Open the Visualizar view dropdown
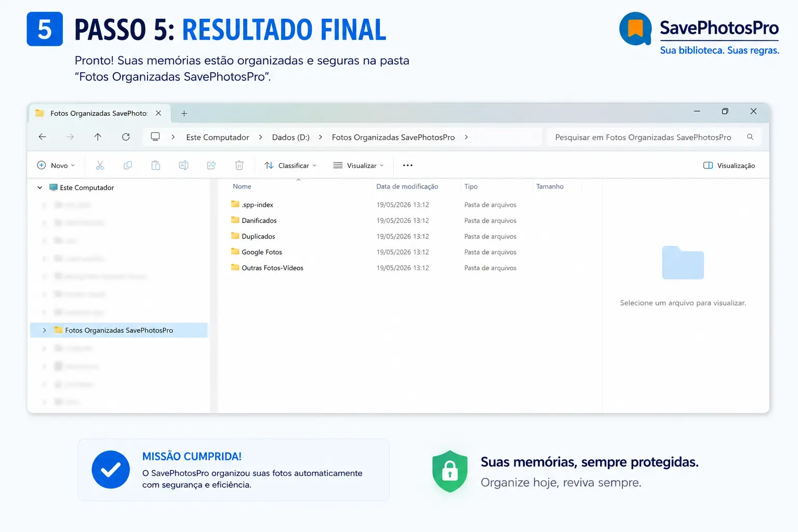798x532 pixels. tap(358, 165)
